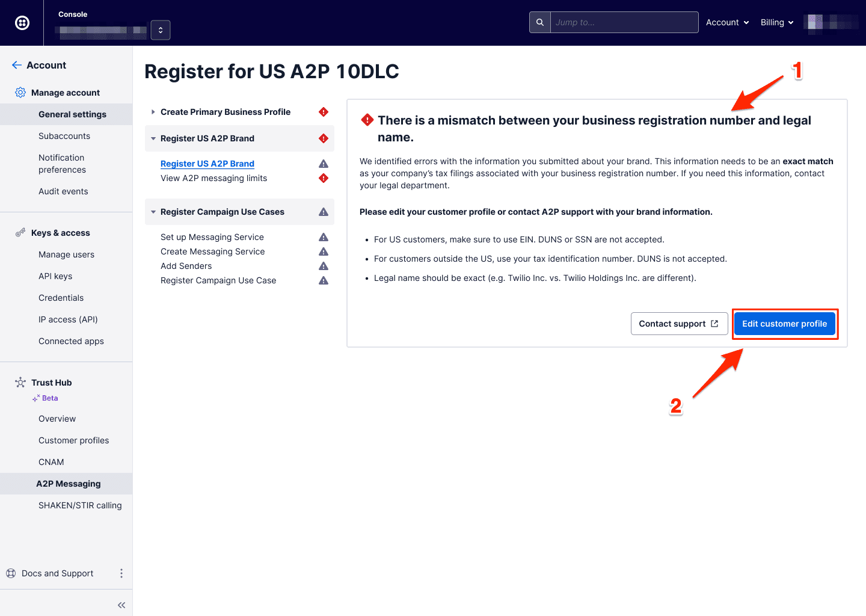This screenshot has height=616, width=866.
Task: Click the search magnifier icon
Action: point(539,22)
